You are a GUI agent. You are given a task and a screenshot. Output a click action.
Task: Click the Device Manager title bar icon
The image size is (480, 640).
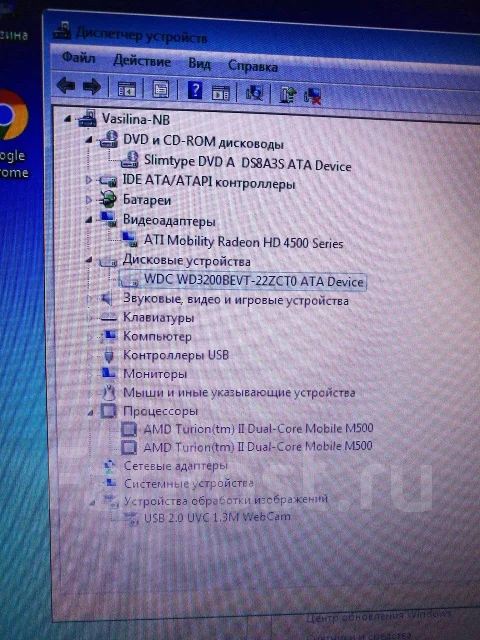click(62, 30)
